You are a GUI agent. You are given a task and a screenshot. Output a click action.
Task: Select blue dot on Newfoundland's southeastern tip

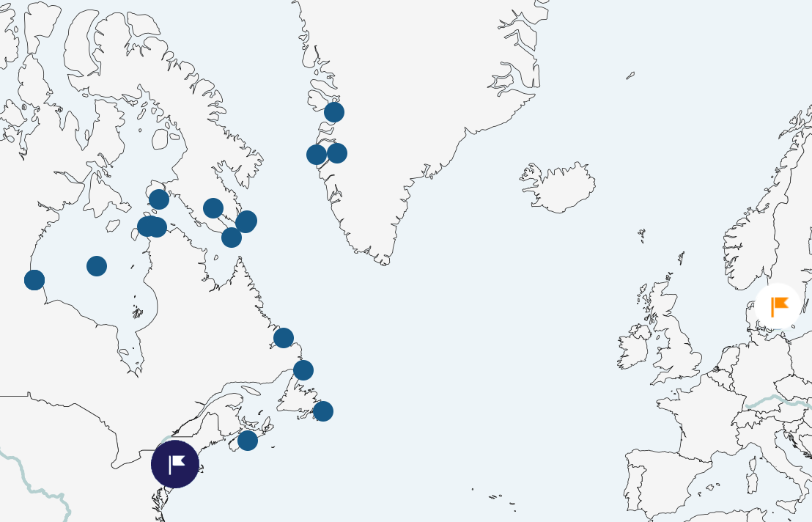(x=323, y=411)
